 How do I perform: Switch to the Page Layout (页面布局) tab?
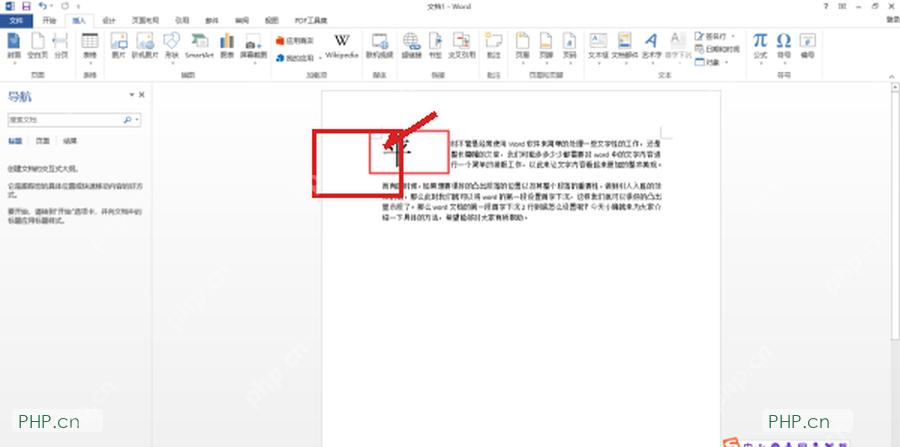(145, 21)
